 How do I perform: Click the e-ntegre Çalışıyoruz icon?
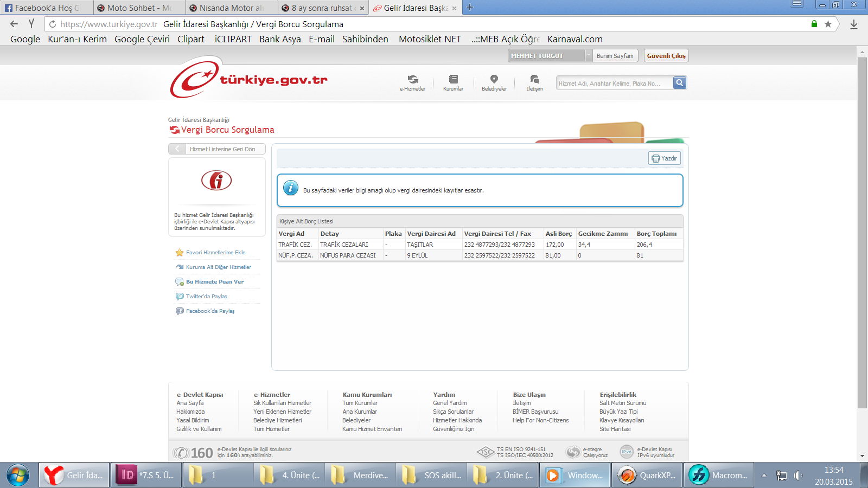click(573, 452)
